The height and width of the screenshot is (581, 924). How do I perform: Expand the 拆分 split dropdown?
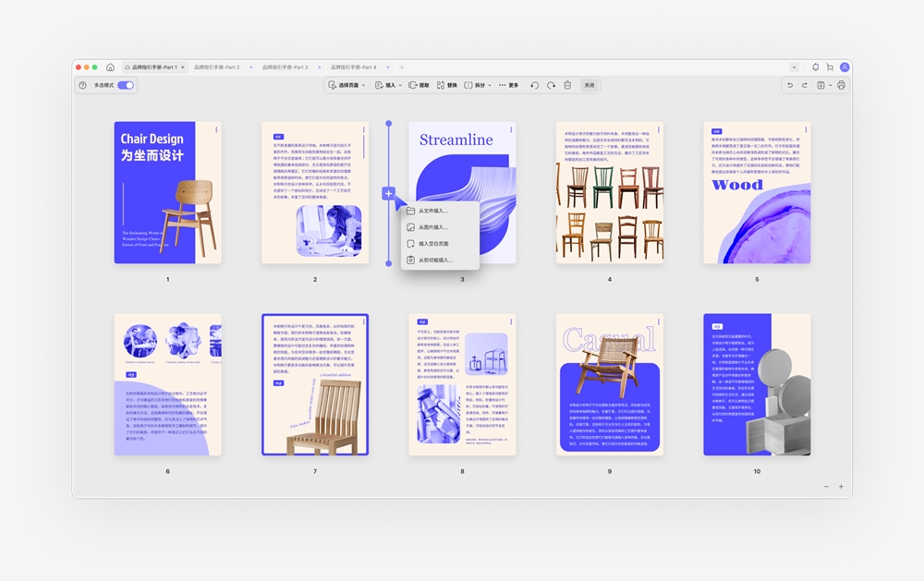(478, 85)
